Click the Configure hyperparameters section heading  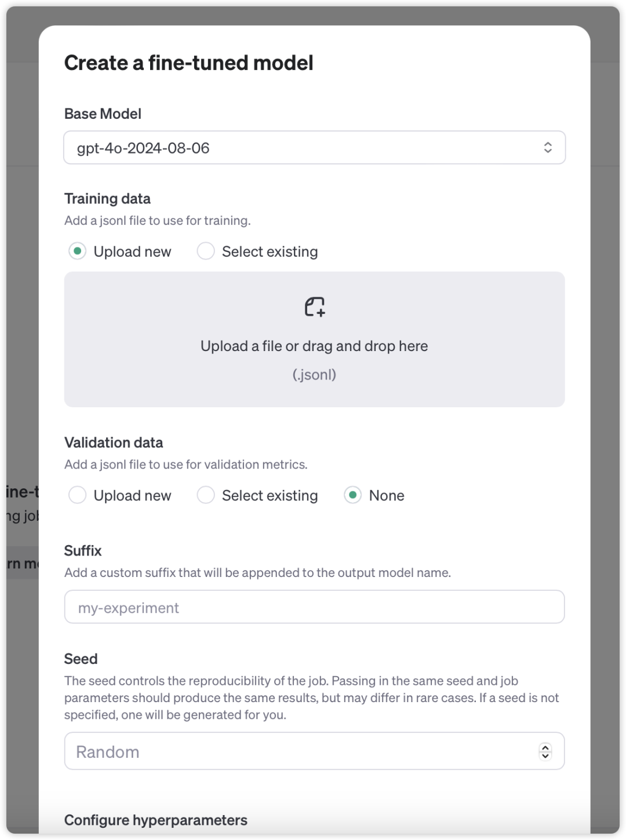[x=156, y=820]
